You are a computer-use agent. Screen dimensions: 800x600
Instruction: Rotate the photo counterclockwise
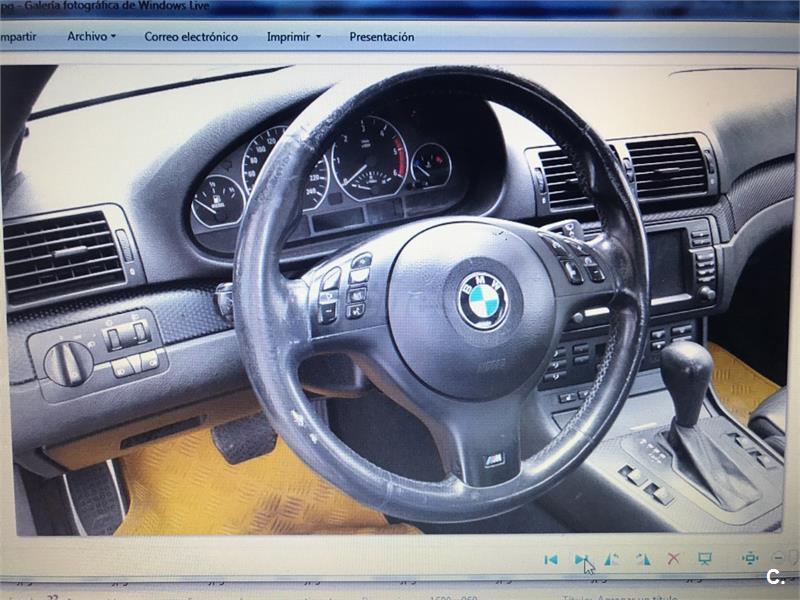click(x=612, y=559)
